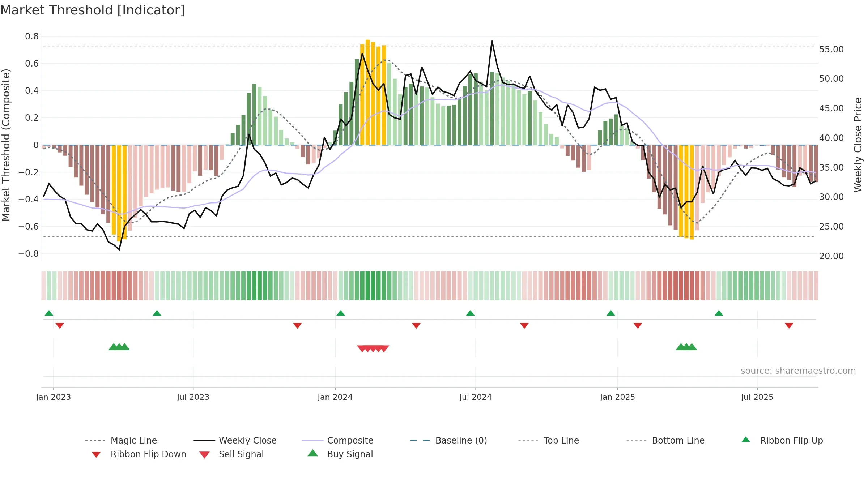
Task: Click the 'Jan 2023' x-axis label
Action: point(54,397)
